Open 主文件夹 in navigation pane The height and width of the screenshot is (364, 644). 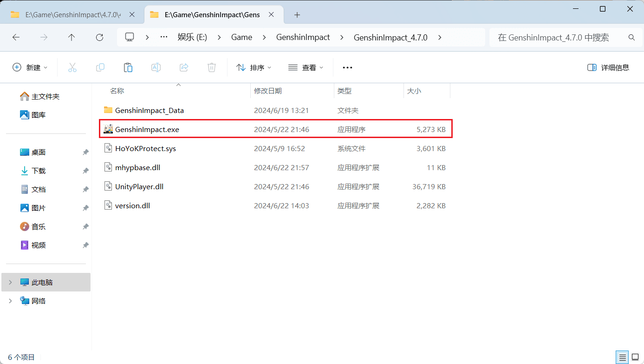[x=46, y=96]
